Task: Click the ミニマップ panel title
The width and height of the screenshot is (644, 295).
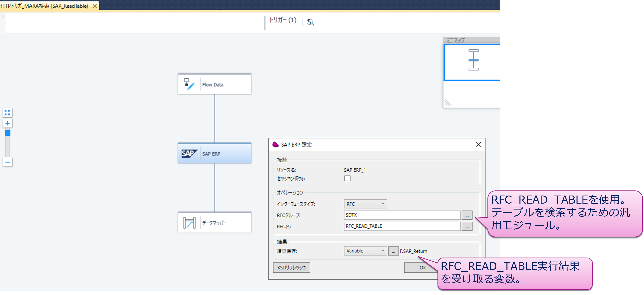Action: click(x=456, y=40)
